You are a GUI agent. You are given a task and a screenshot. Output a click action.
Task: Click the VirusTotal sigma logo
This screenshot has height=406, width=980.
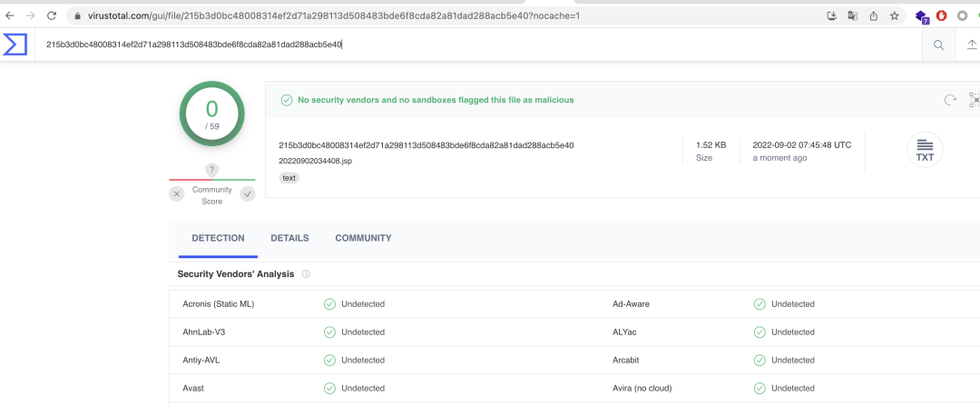[15, 45]
